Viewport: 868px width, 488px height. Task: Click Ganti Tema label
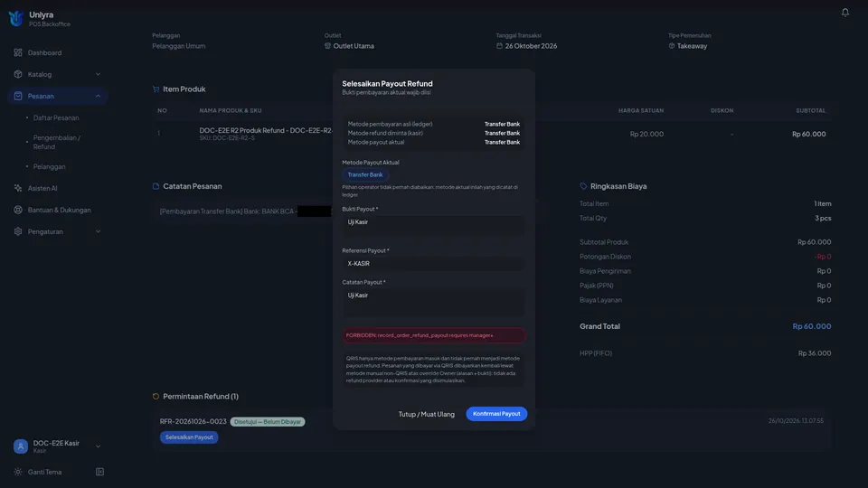point(45,472)
